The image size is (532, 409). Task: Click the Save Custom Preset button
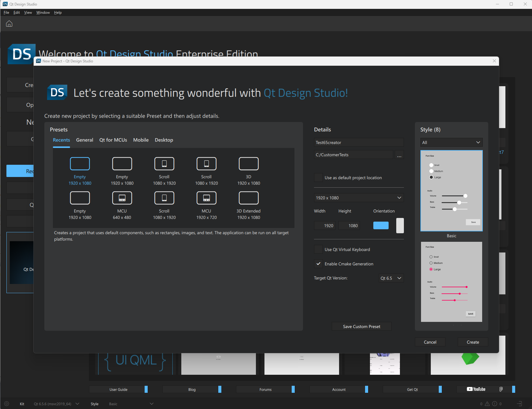tap(361, 326)
